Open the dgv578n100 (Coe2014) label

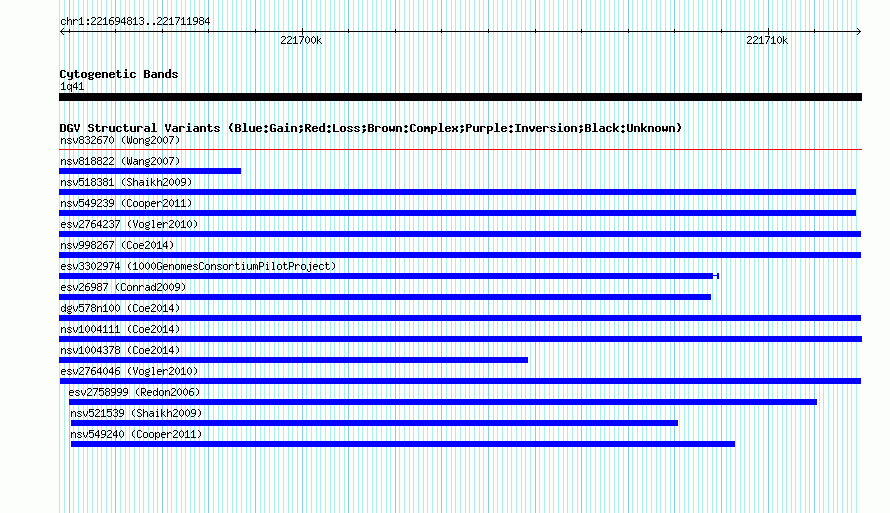(120, 308)
